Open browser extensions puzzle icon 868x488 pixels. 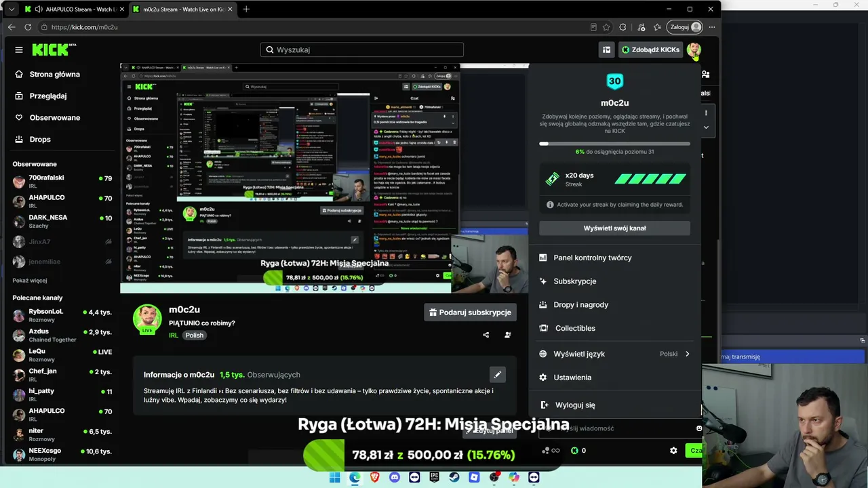tap(623, 27)
